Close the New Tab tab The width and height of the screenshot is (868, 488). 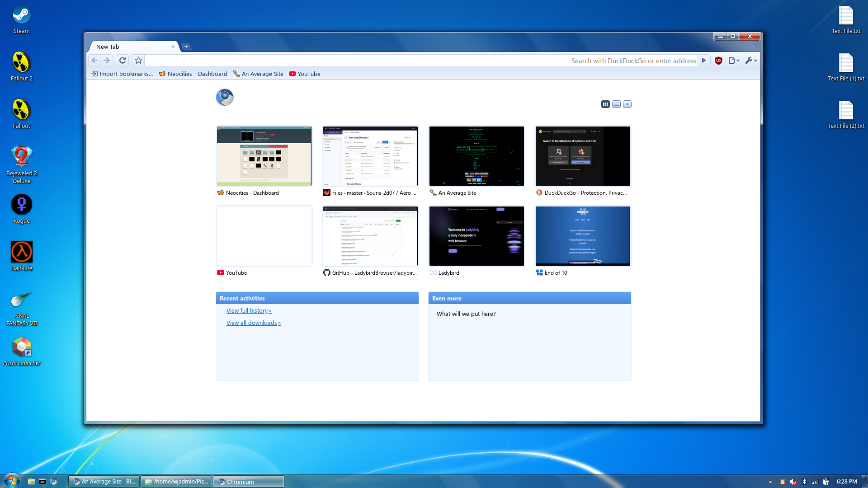pos(173,47)
